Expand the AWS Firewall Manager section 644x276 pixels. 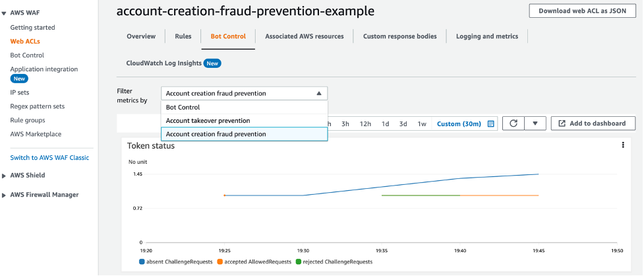(4, 195)
